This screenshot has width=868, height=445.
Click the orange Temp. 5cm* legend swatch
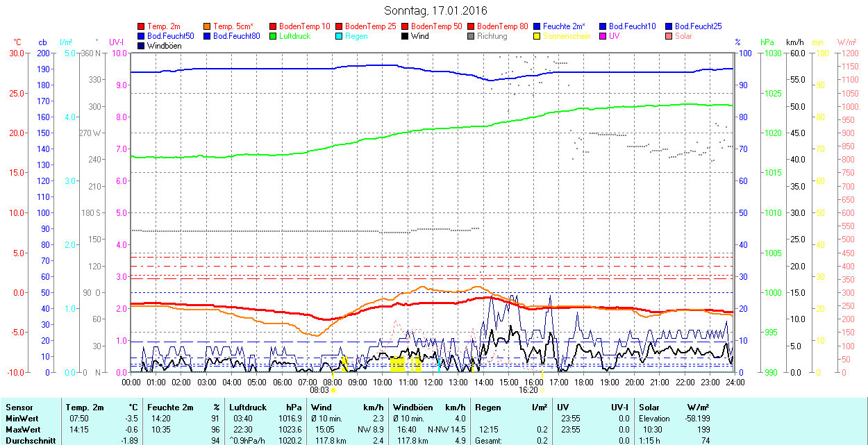(208, 26)
